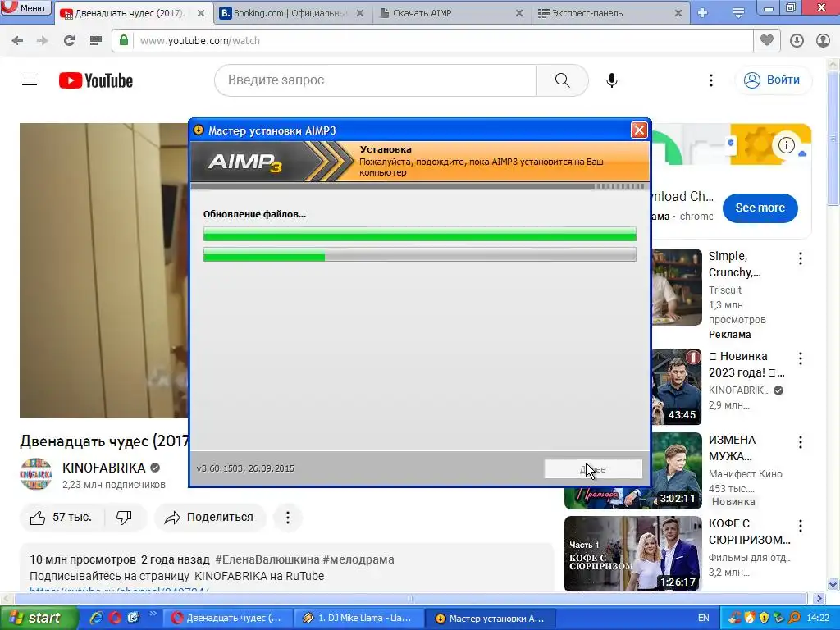This screenshot has height=630, width=840.
Task: Click the #мелодрама hashtag
Action: click(358, 559)
